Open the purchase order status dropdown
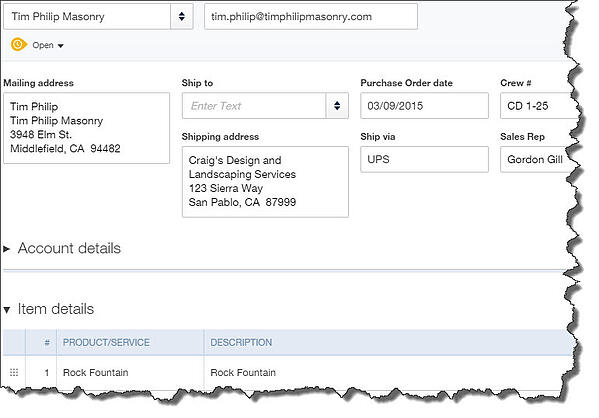Image resolution: width=599 pixels, height=418 pixels. pos(48,45)
